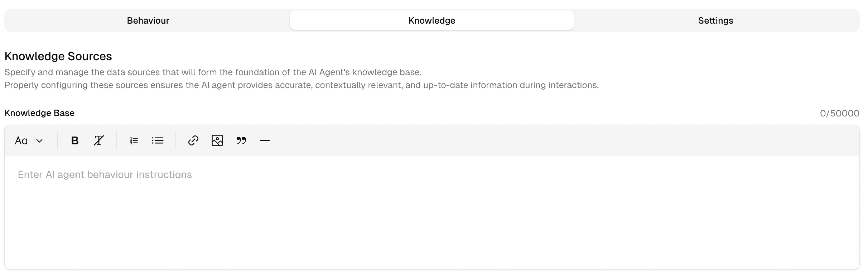Screen dimensions: 868x278
Task: Insert a numbered list
Action: [x=134, y=140]
